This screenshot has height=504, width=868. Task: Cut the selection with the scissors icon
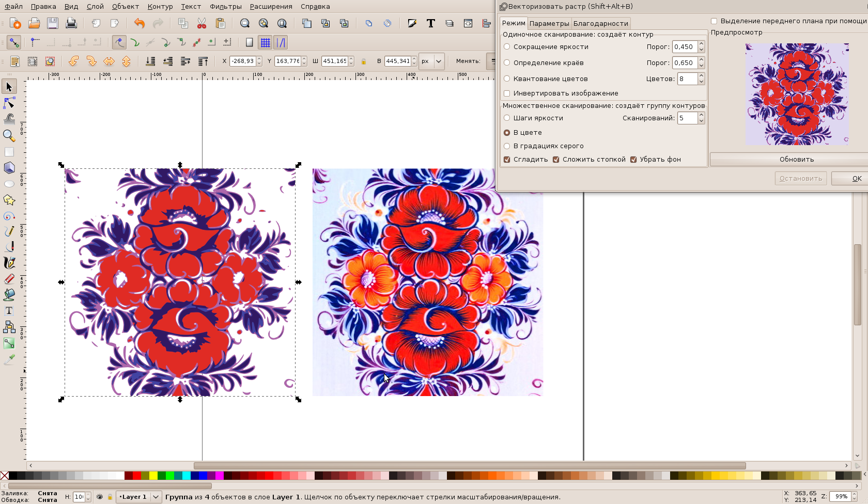pyautogui.click(x=202, y=23)
